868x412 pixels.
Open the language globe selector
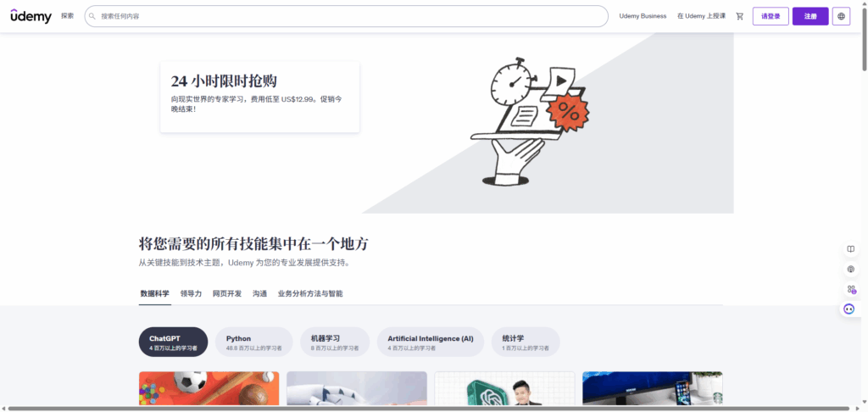point(842,17)
